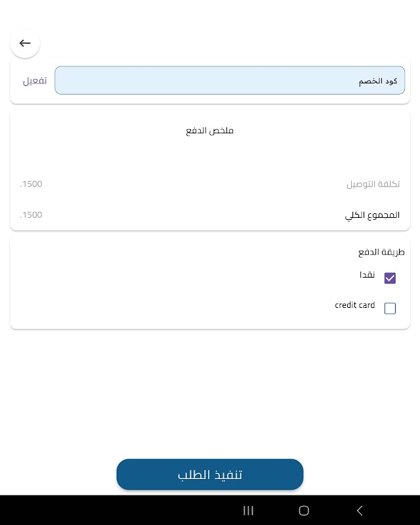Image resolution: width=420 pixels, height=525 pixels.
Task: Tap the المجموع الكلي label
Action: pyautogui.click(x=372, y=215)
